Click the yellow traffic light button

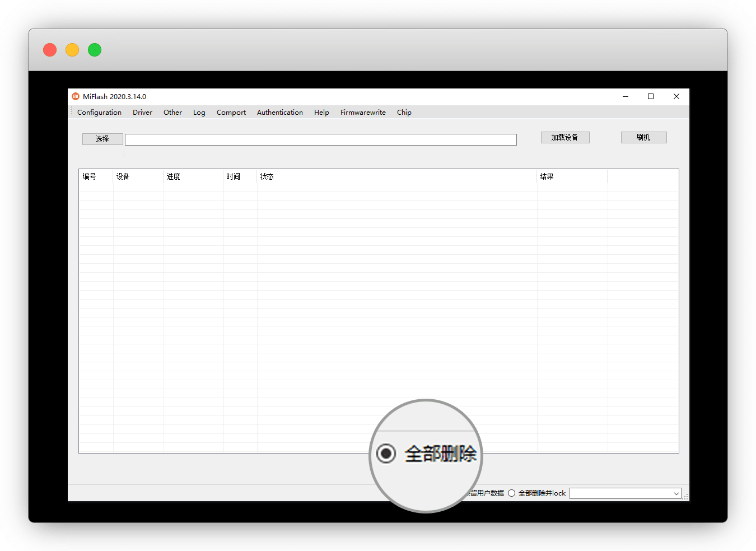(x=72, y=50)
